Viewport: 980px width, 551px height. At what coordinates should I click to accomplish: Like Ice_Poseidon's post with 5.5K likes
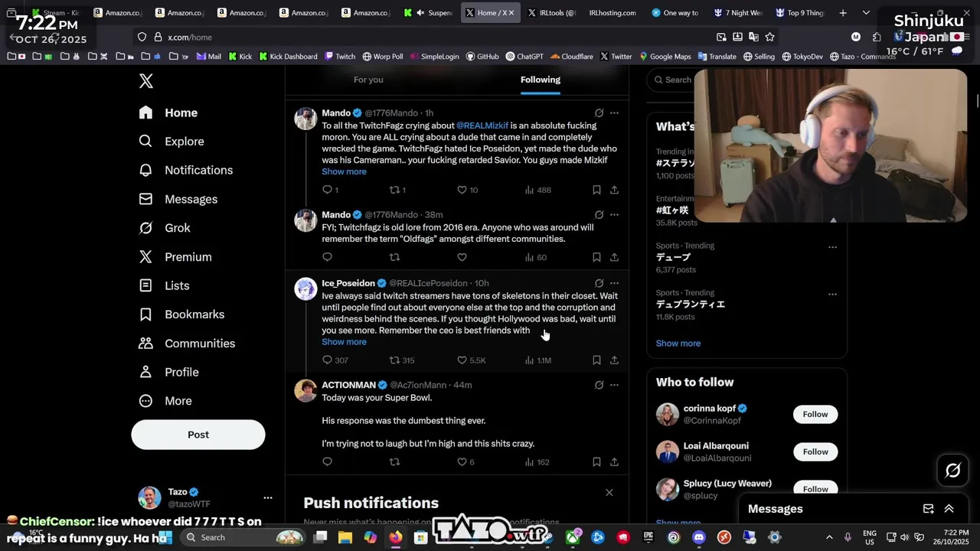(470, 360)
